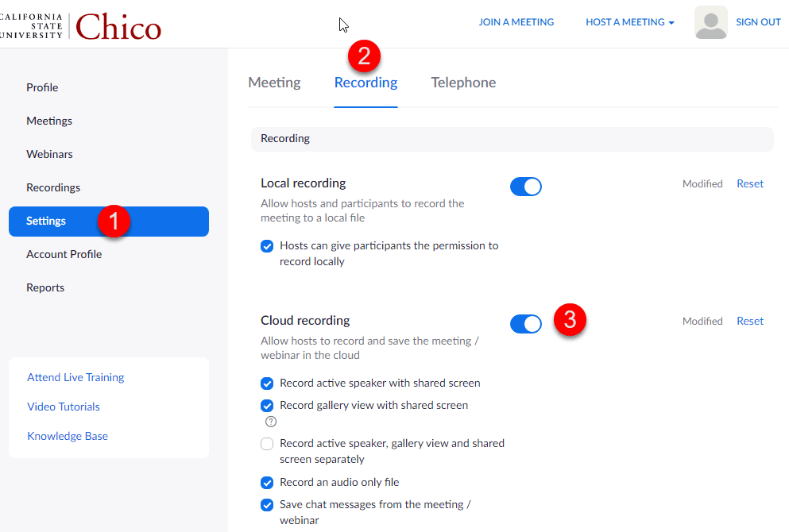
Task: Uncheck Record an audio only file
Action: (x=267, y=482)
